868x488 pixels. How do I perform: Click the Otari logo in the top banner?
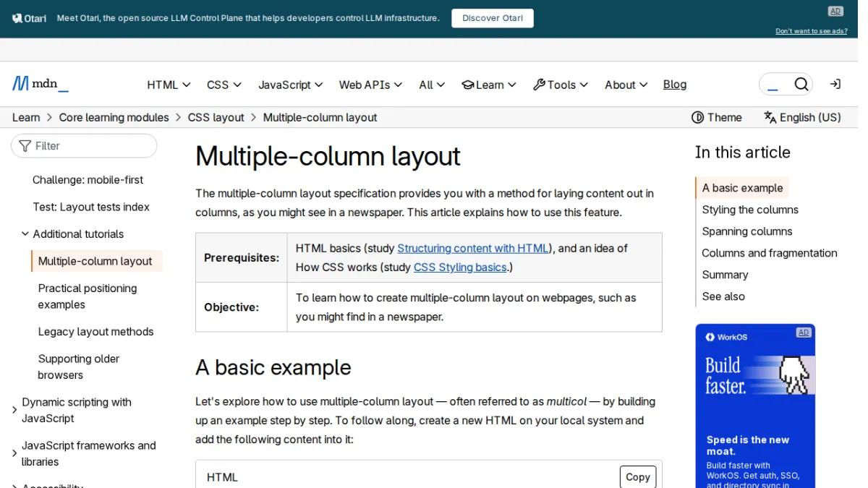30,18
